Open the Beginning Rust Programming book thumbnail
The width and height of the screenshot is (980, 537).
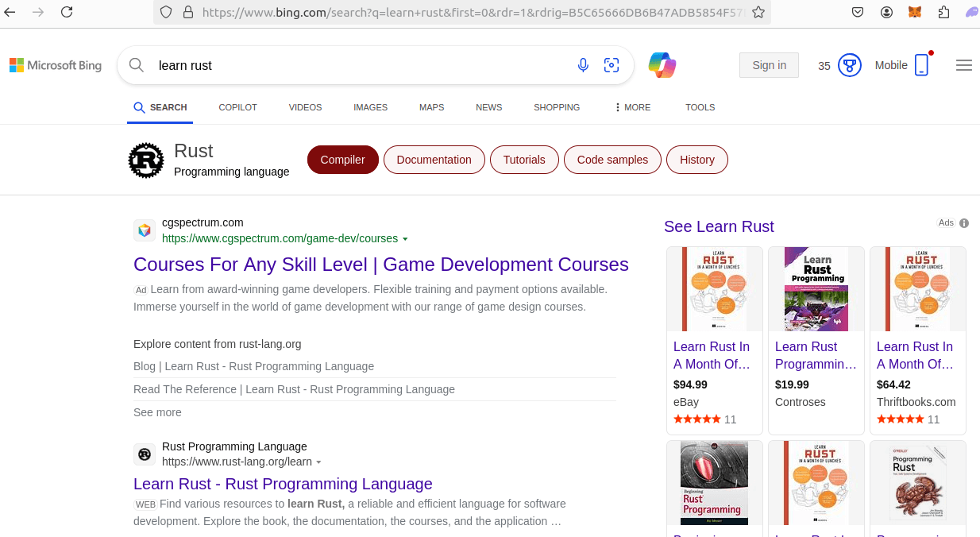[x=715, y=483]
